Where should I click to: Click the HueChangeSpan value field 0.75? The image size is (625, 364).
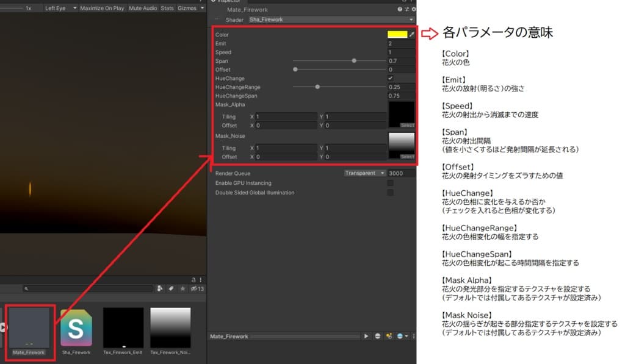pos(401,96)
